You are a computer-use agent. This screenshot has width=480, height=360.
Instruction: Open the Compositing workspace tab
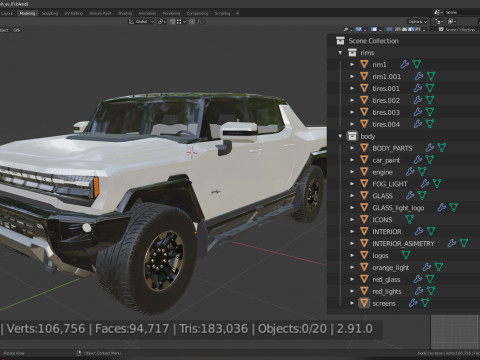197,13
